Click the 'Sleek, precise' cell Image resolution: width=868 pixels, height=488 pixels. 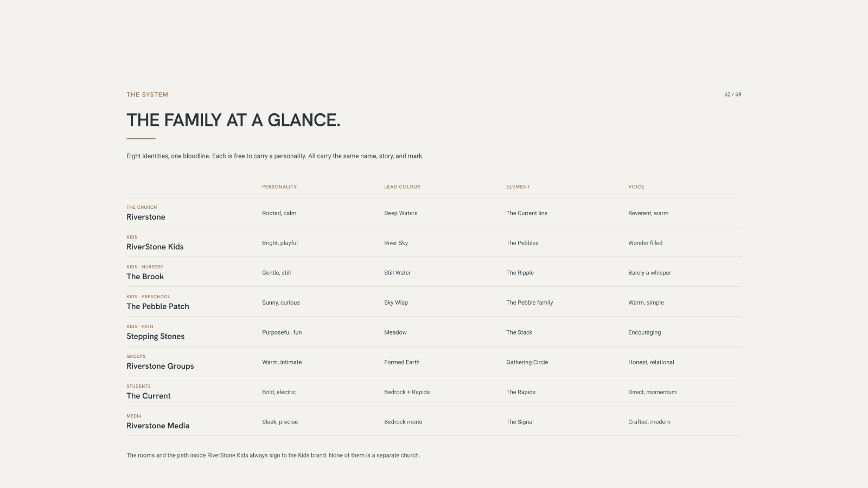[x=280, y=422]
